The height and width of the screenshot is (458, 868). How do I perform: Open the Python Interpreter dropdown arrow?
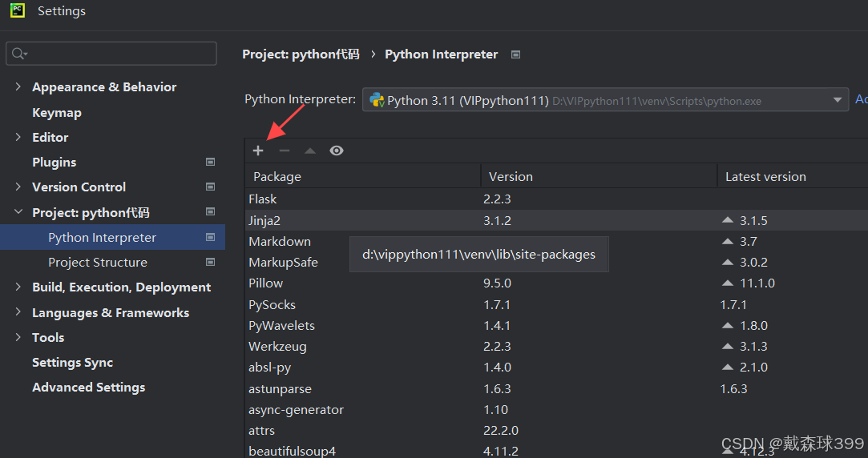tap(837, 100)
